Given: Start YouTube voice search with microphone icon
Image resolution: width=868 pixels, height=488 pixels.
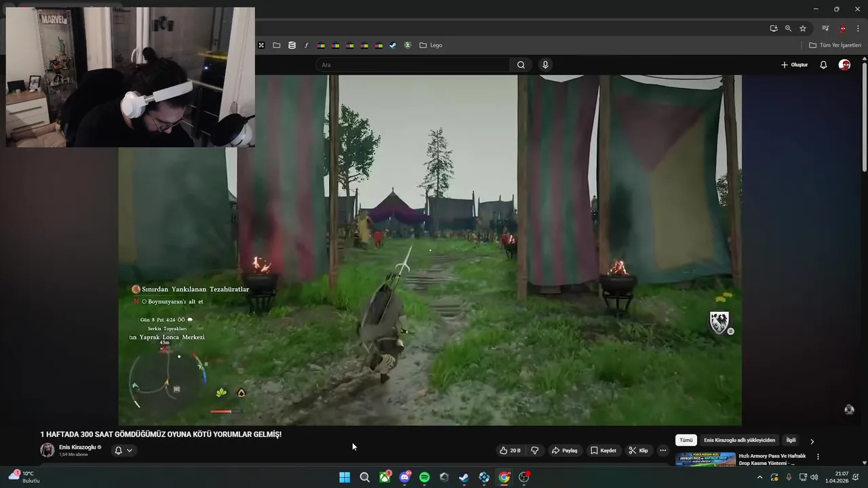Looking at the screenshot, I should coord(545,65).
